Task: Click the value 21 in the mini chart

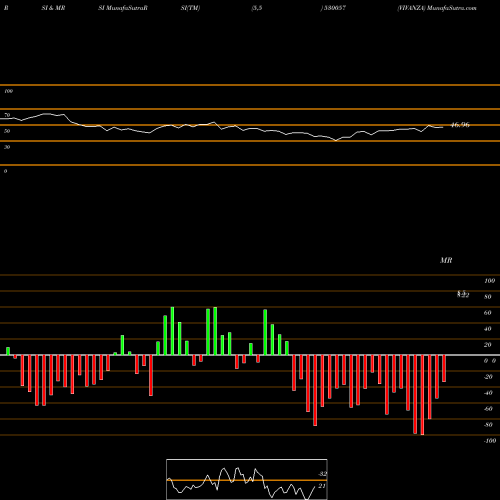Action: click(322, 486)
